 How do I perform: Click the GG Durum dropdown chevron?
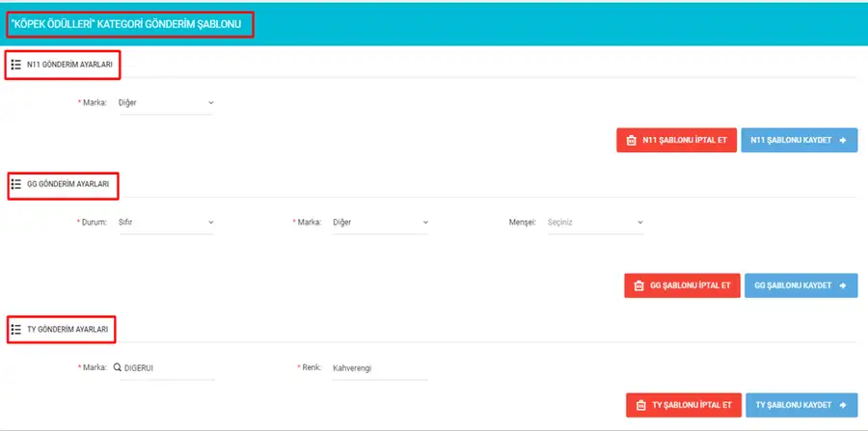click(x=211, y=223)
